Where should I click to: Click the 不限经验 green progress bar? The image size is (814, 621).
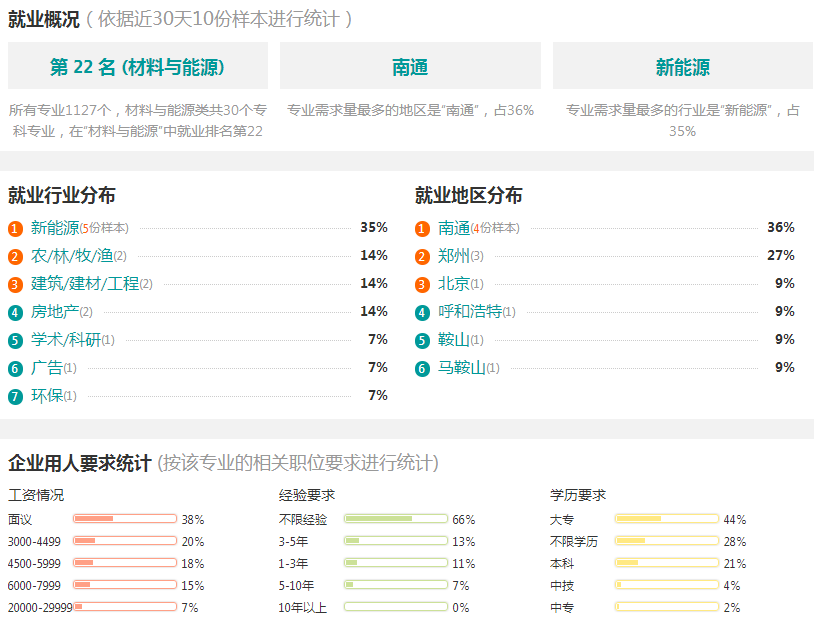click(396, 519)
